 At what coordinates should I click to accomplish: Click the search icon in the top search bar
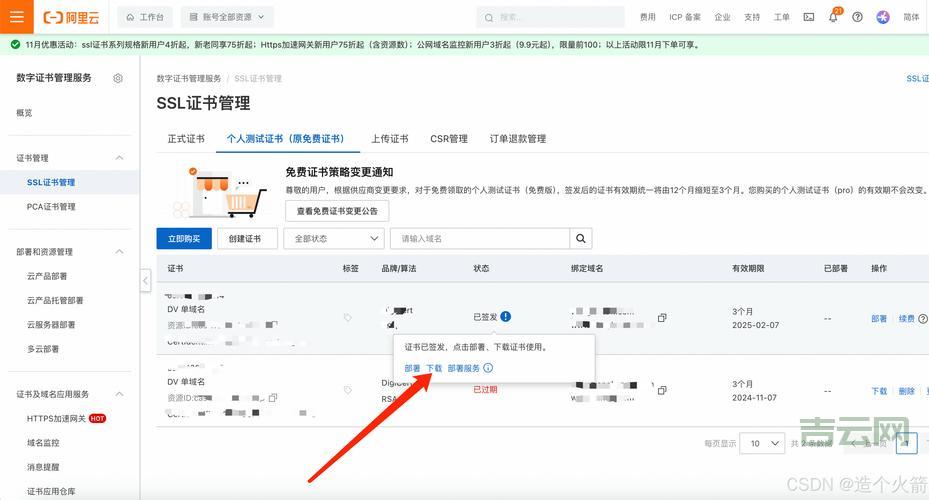(489, 18)
